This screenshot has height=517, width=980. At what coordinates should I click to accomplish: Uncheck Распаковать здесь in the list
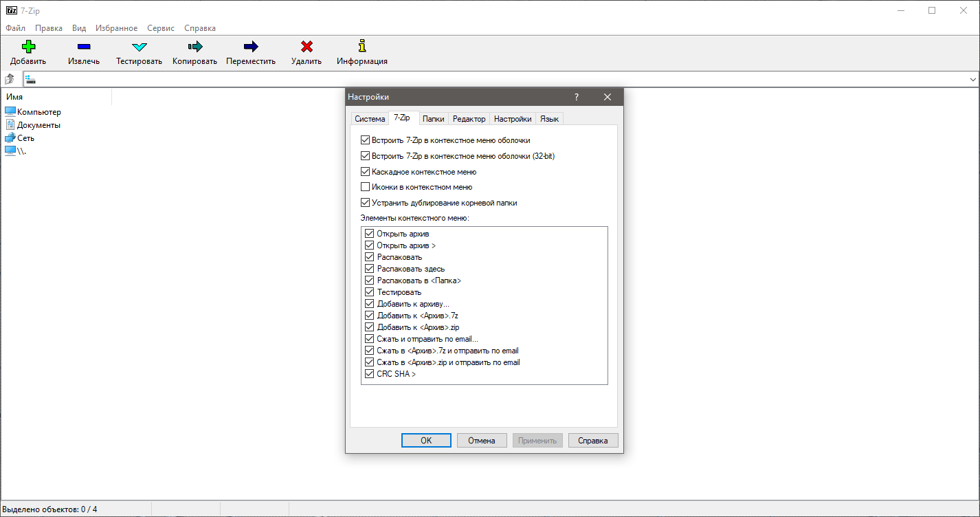click(x=370, y=269)
